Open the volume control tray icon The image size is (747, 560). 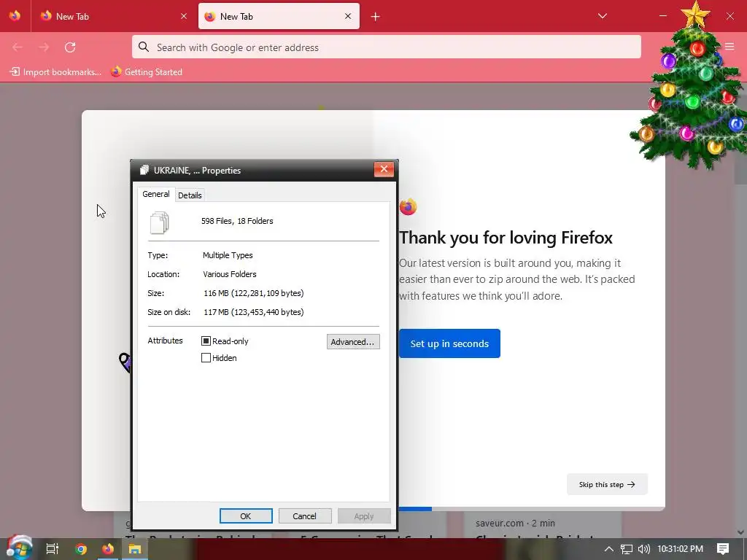tap(643, 549)
